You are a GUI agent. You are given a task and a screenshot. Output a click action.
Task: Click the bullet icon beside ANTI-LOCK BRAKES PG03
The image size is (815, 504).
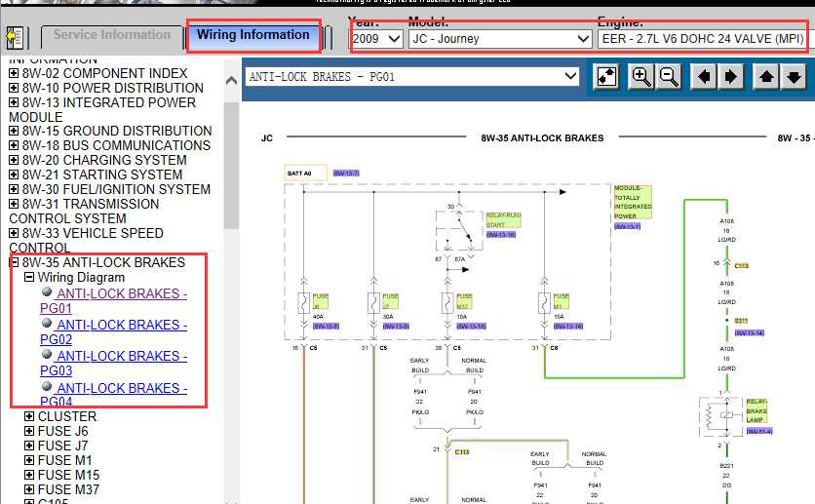[x=47, y=354]
